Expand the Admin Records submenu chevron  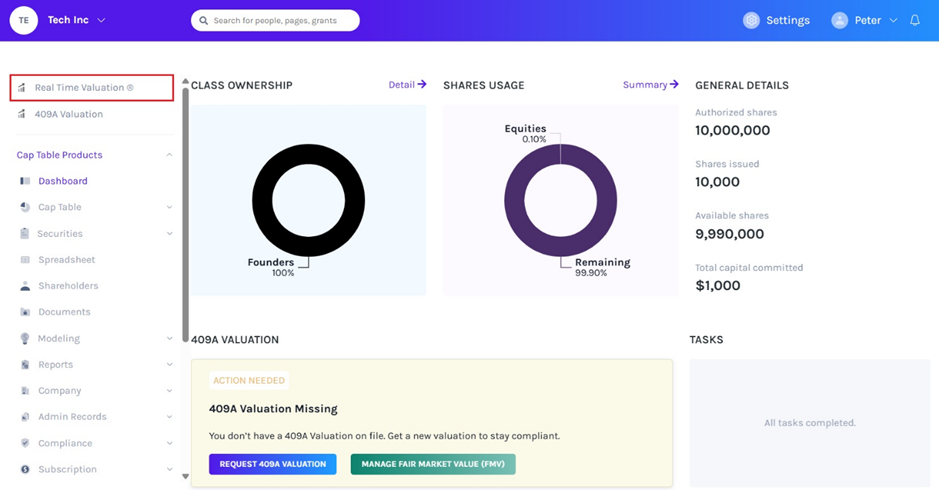point(169,417)
